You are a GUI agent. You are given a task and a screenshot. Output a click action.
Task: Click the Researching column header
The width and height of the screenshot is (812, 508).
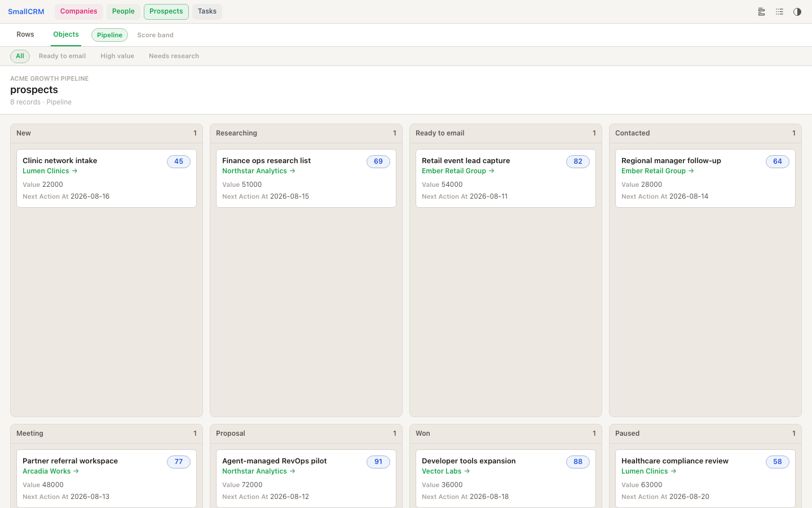click(x=306, y=133)
